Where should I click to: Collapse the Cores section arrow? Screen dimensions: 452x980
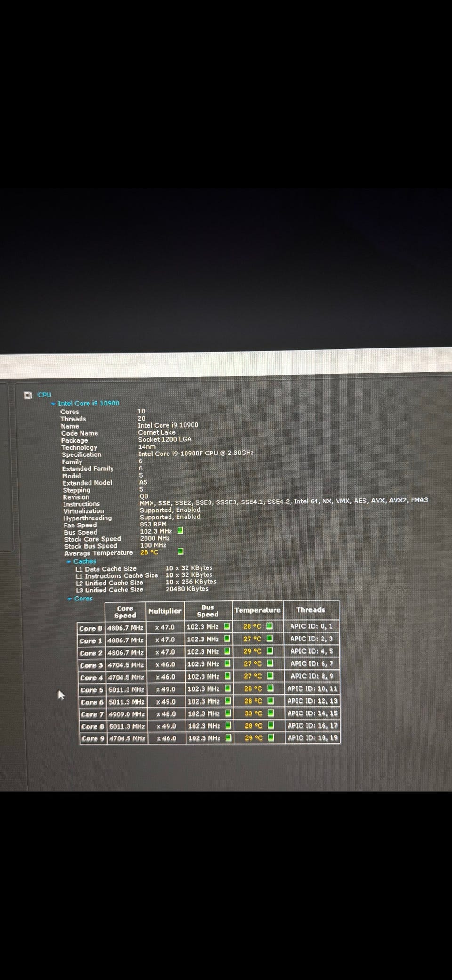click(70, 599)
